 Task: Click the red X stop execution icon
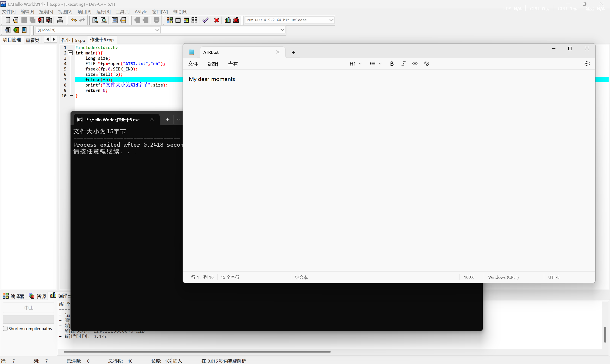tap(217, 20)
